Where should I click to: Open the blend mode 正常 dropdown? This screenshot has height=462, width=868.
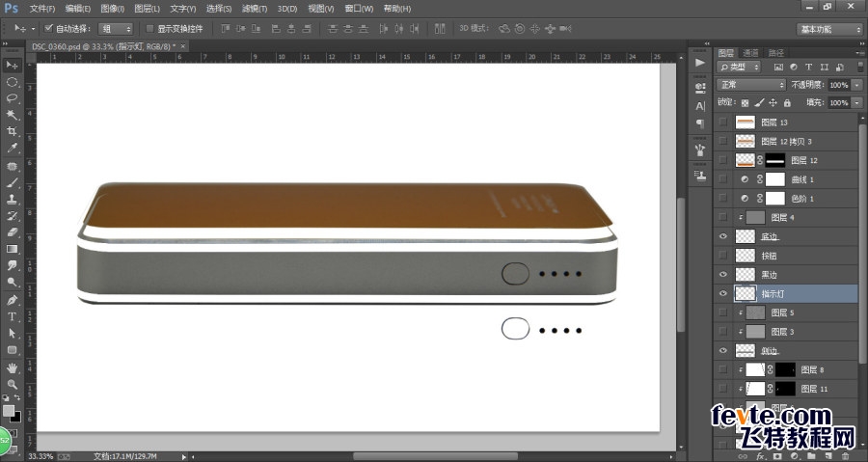click(x=751, y=85)
